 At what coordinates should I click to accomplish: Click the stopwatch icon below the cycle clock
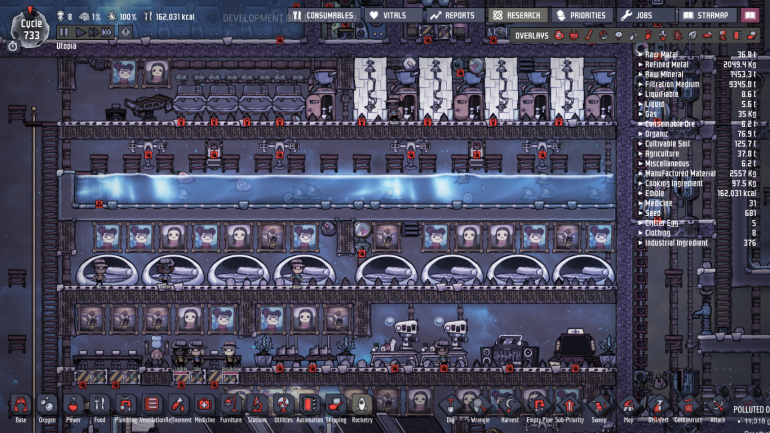coord(13,46)
